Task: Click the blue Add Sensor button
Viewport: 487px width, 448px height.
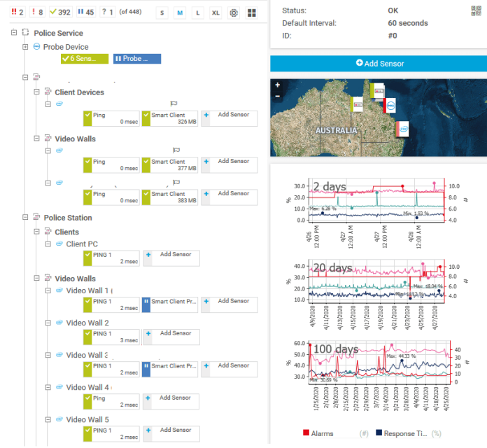Action: click(379, 63)
